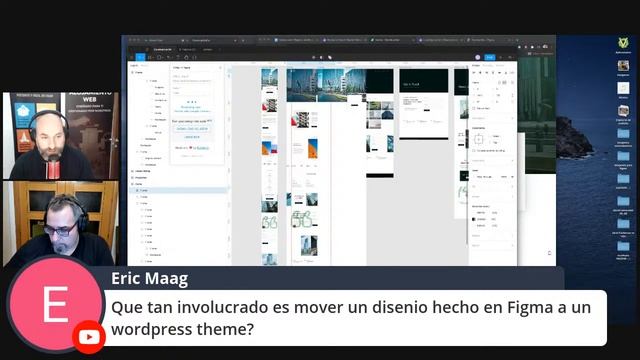Toggle the Fix position when scrolling checkbox
The height and width of the screenshot is (360, 640).
tap(474, 151)
